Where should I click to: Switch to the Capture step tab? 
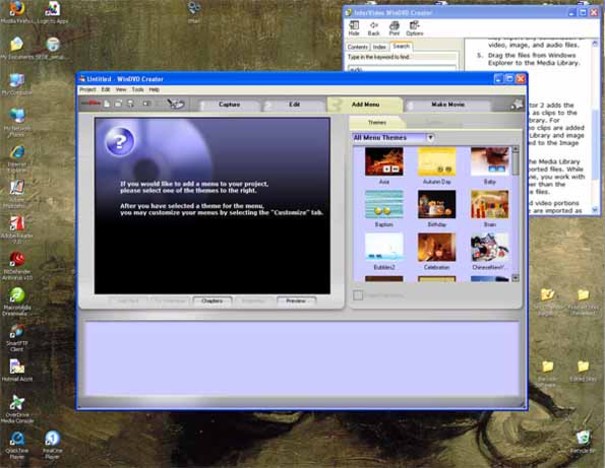(229, 105)
